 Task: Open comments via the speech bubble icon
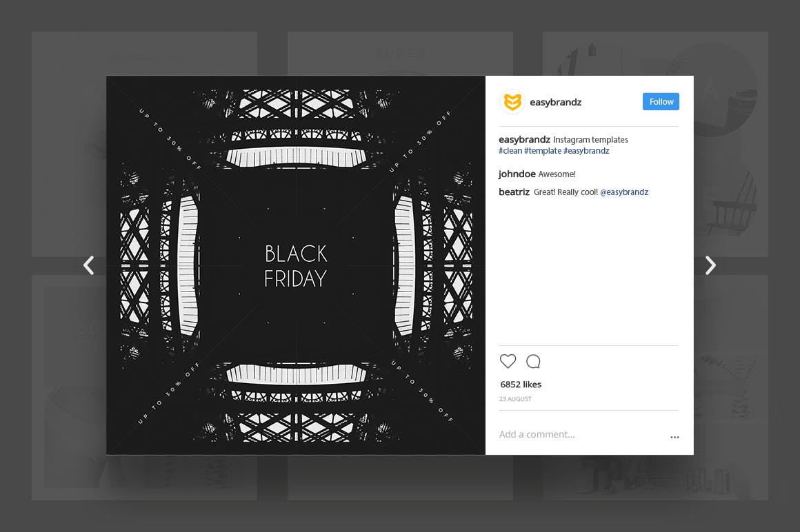[x=533, y=361]
